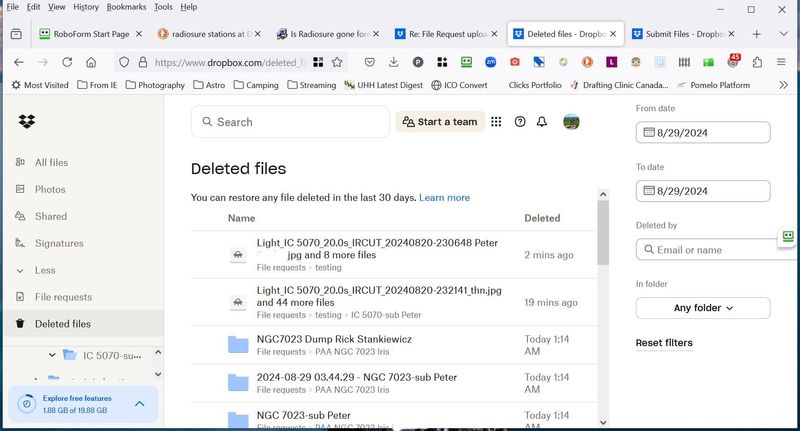Open Photography bookmarks folder
The image size is (800, 431).
click(155, 85)
